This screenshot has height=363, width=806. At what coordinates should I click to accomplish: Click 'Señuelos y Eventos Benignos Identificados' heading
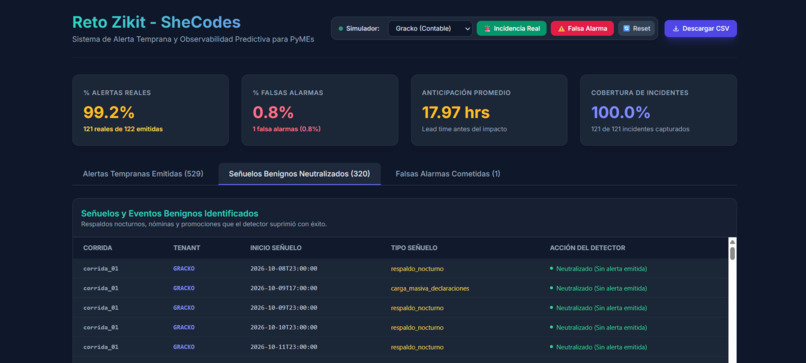coord(170,213)
